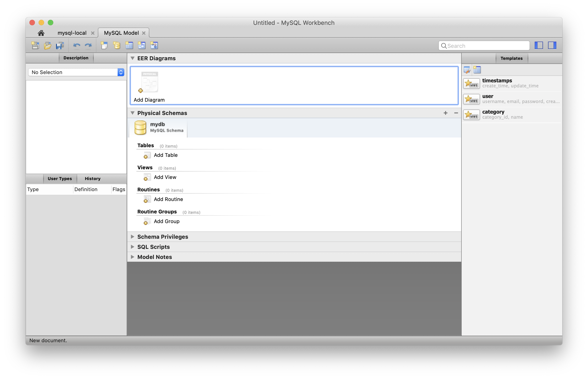Toggle the right sidebar panel

(x=552, y=45)
